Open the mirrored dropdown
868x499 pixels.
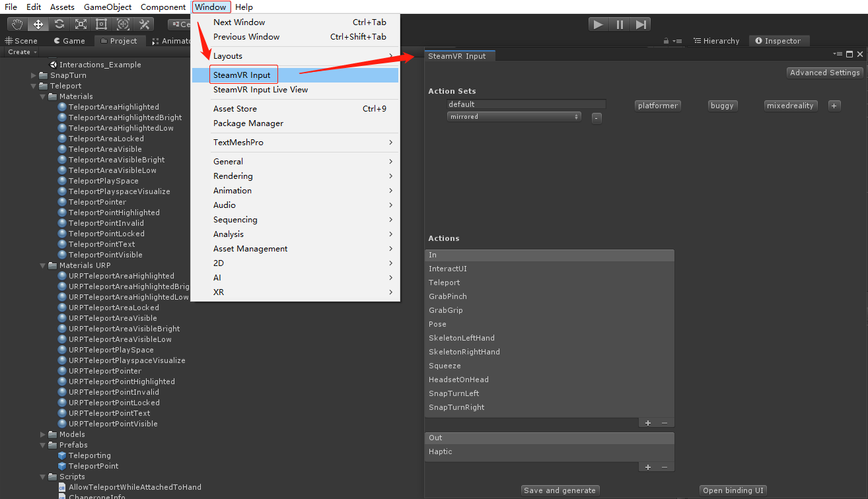click(514, 117)
